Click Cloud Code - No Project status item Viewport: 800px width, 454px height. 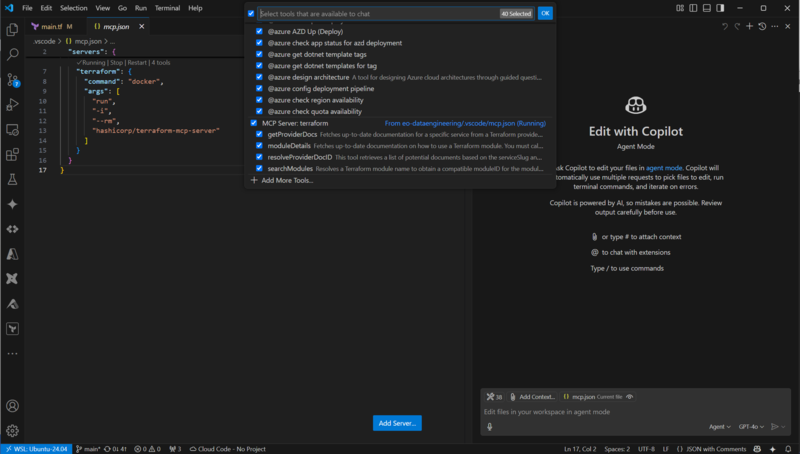click(228, 449)
